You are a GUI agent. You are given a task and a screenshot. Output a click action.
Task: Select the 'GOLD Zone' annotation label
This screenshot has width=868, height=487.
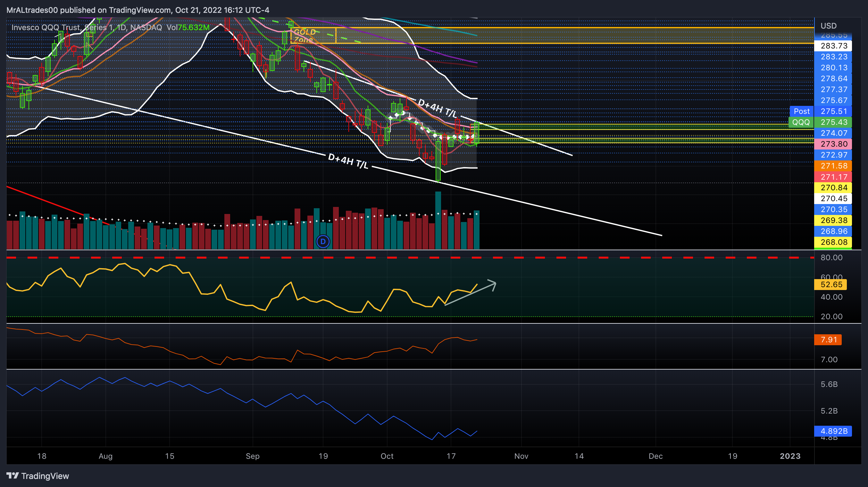305,35
